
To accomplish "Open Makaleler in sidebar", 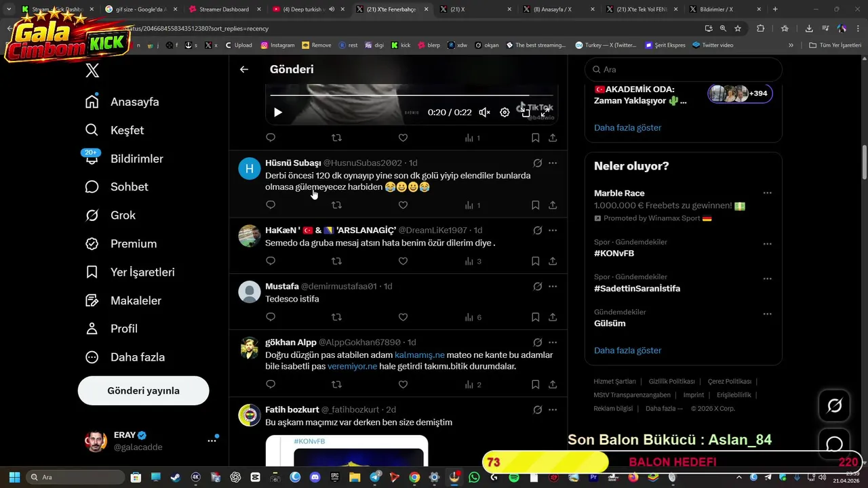I will pyautogui.click(x=123, y=300).
